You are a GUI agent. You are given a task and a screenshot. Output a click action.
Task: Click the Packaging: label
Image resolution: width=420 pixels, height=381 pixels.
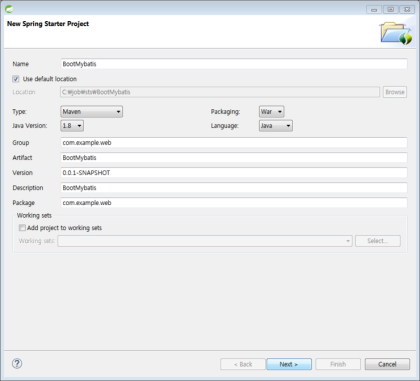tap(225, 112)
